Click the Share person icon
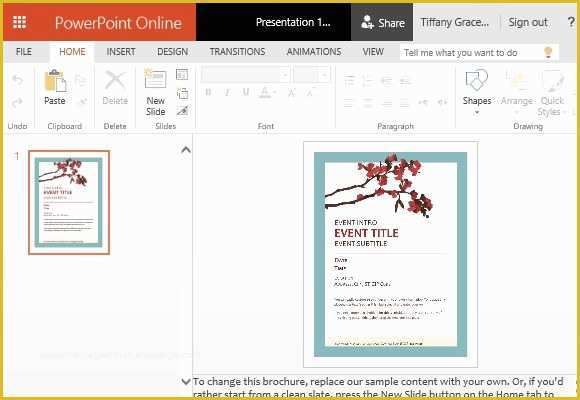The width and height of the screenshot is (580, 400). point(367,23)
